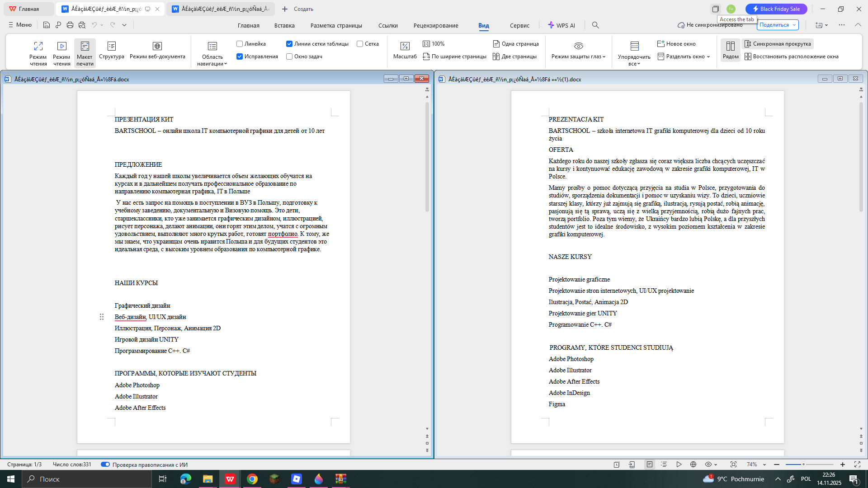
Task: Click the Print icon in the quick access toolbar
Action: [x=70, y=25]
